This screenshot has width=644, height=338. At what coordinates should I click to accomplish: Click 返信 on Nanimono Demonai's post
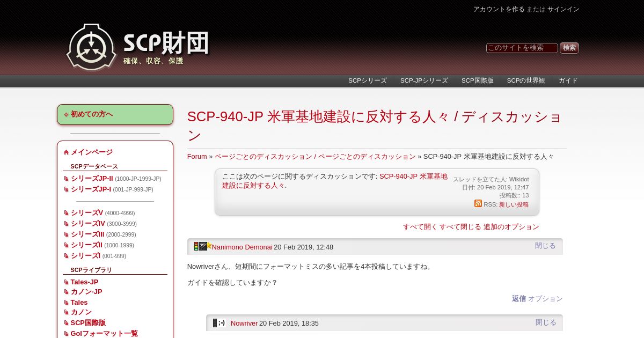point(519,299)
